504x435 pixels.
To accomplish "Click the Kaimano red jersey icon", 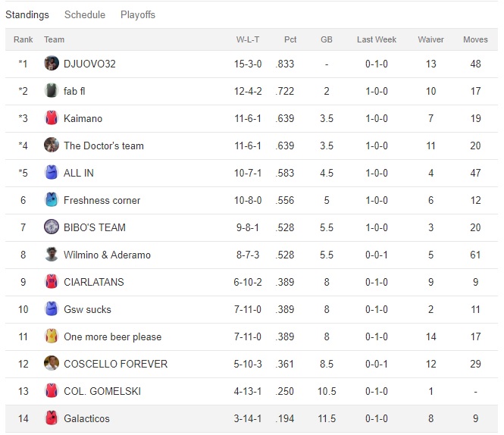I will click(52, 118).
